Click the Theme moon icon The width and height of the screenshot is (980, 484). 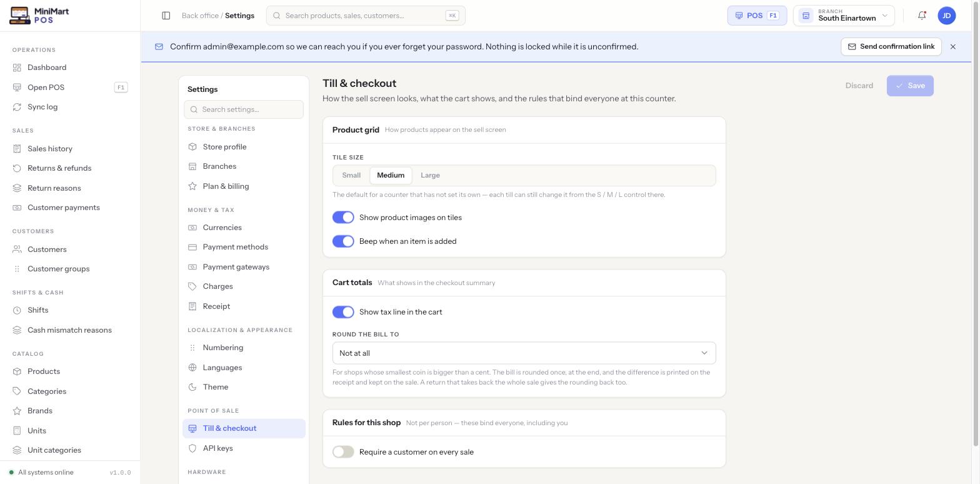192,387
